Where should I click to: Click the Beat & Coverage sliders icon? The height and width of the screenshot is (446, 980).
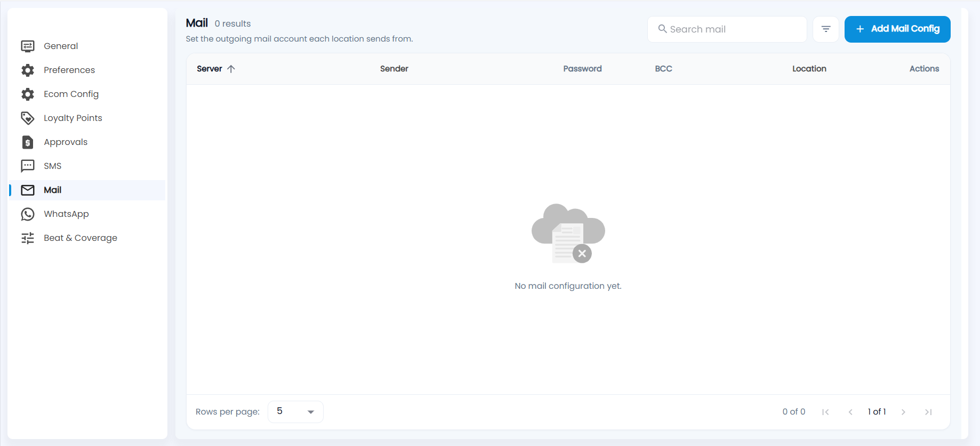tap(28, 238)
